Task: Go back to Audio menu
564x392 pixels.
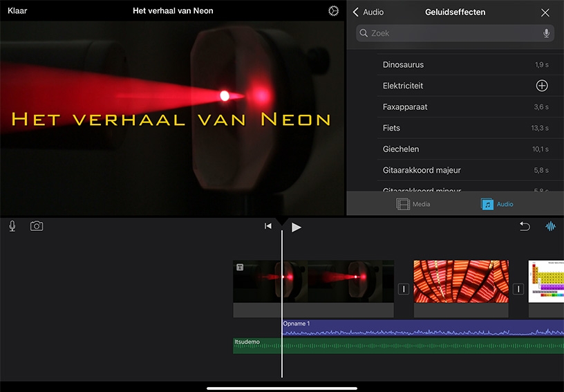Action: pos(368,12)
